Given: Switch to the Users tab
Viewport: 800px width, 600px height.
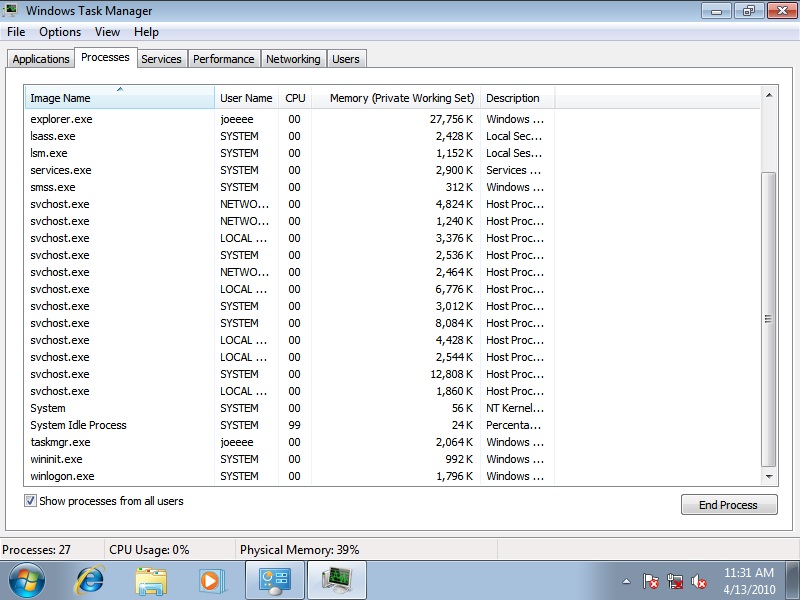Looking at the screenshot, I should 345,59.
